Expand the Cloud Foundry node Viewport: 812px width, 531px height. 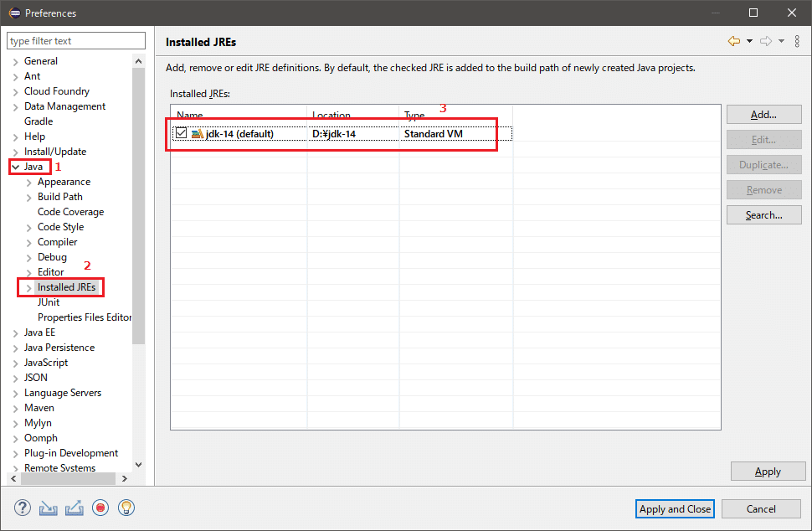(x=16, y=91)
